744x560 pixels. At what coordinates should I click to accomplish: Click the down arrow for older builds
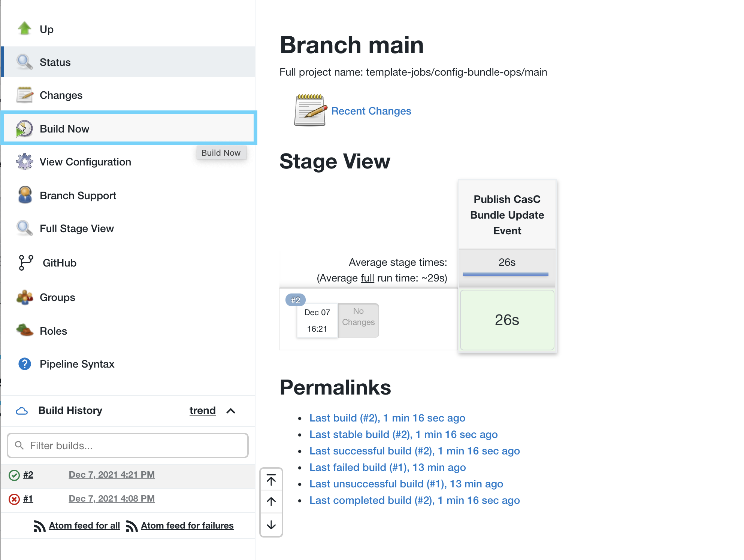[271, 525]
